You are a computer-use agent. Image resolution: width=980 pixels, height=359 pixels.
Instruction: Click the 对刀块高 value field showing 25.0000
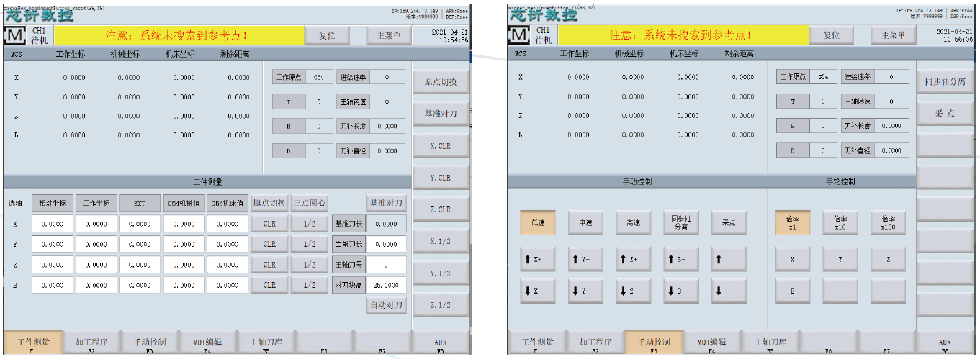[386, 285]
